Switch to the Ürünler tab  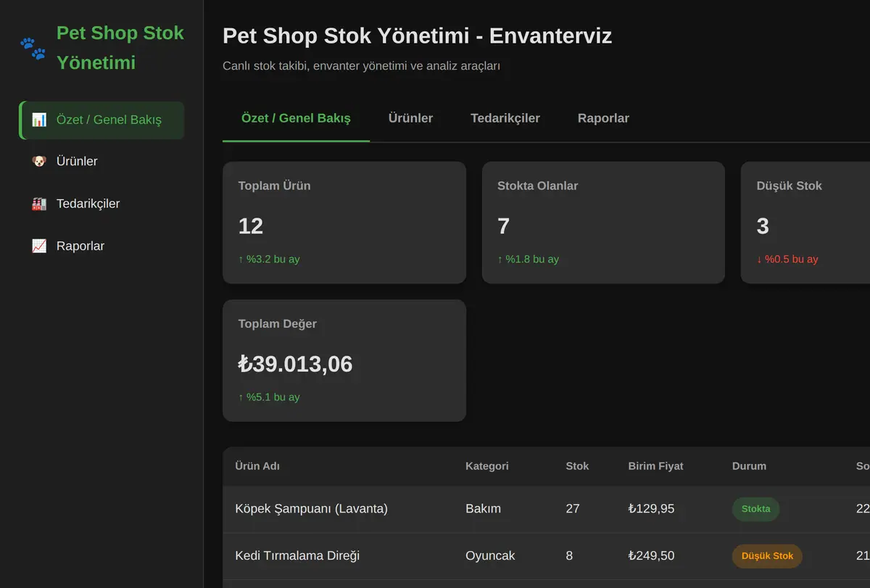point(410,118)
